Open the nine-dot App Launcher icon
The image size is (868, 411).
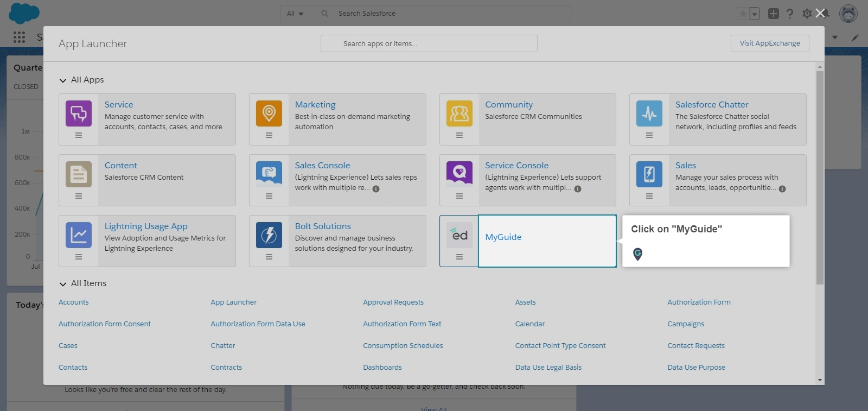(x=19, y=37)
